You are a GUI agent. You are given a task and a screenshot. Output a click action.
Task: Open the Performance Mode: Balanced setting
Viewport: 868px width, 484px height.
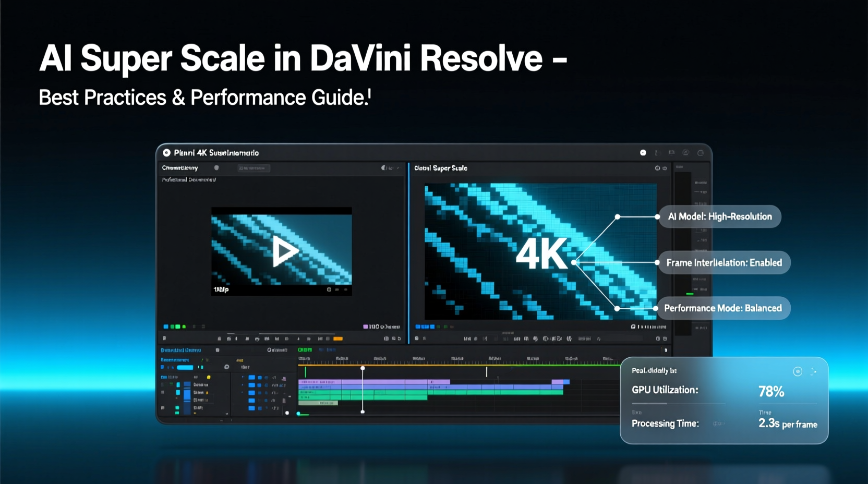point(723,308)
